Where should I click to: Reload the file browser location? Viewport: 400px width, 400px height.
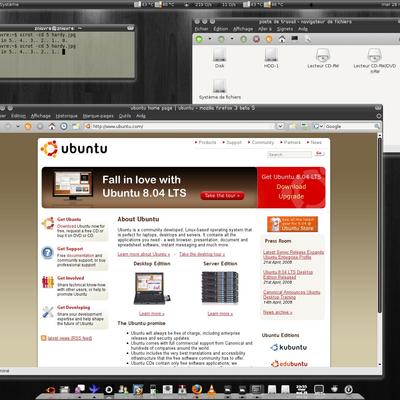pyautogui.click(x=269, y=39)
